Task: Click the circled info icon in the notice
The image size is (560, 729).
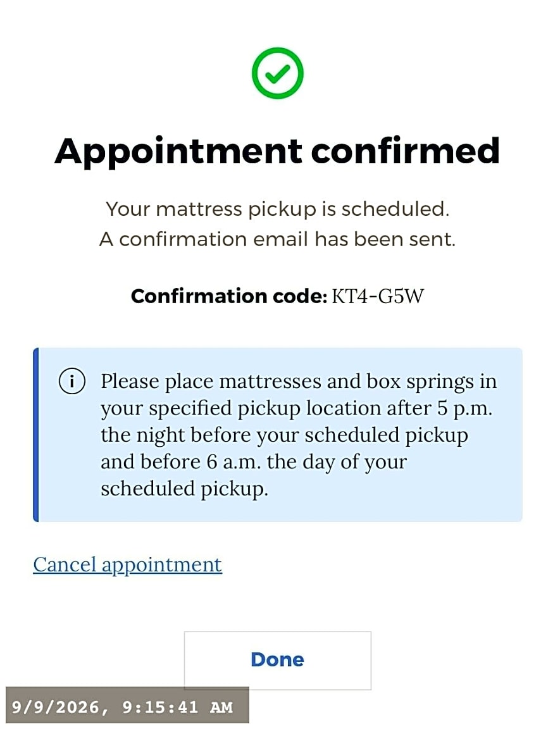Action: click(72, 381)
